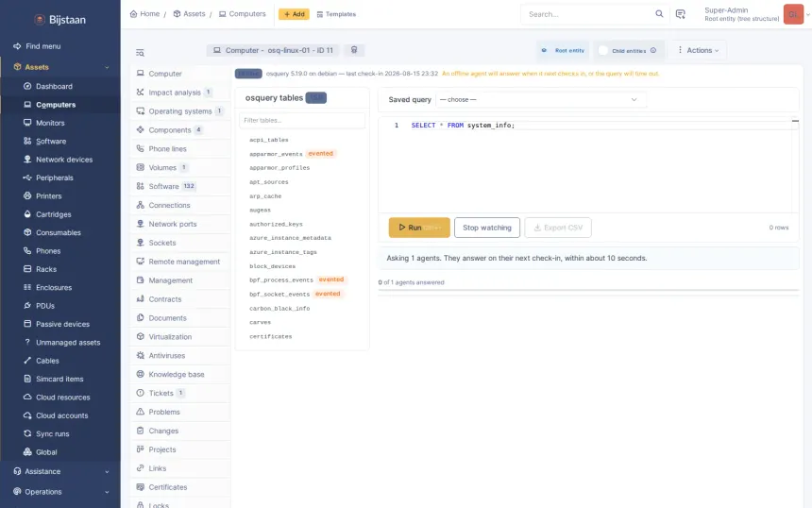Open the saved searches icon next to search
Image resolution: width=812 pixels, height=508 pixels.
tap(681, 14)
